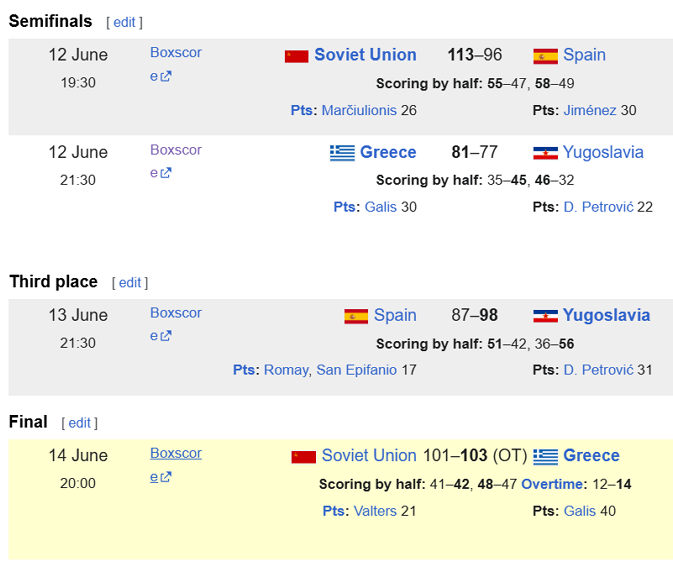
Task: Click Soviet Union flag in the Final
Action: tap(303, 457)
